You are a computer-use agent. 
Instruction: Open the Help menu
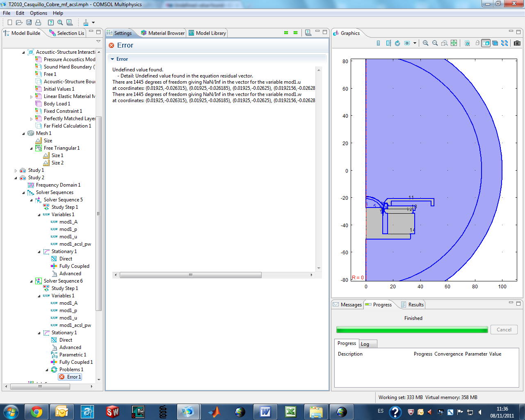[58, 13]
